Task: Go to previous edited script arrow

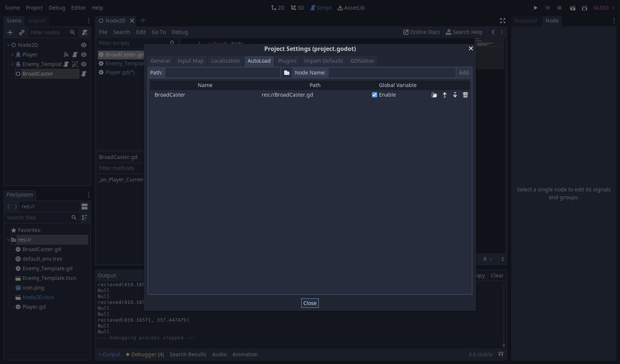Action: point(493,32)
